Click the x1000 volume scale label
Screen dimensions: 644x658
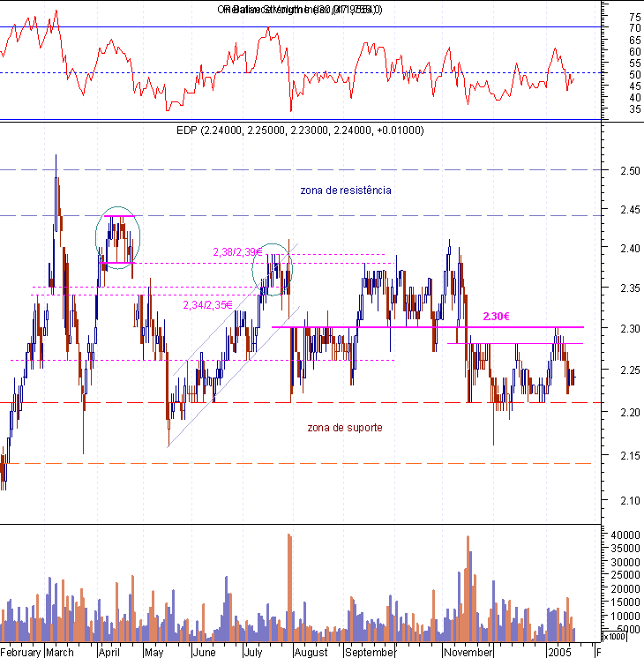614,636
